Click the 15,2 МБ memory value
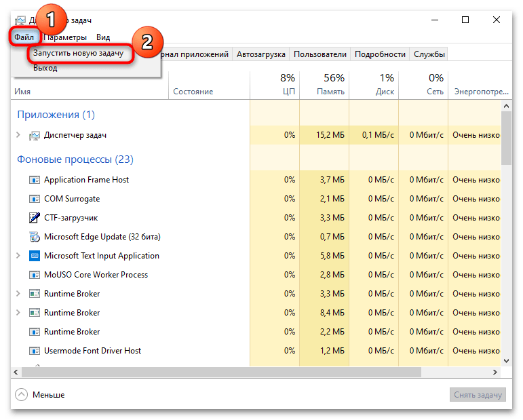The width and height of the screenshot is (523, 420). [x=330, y=135]
